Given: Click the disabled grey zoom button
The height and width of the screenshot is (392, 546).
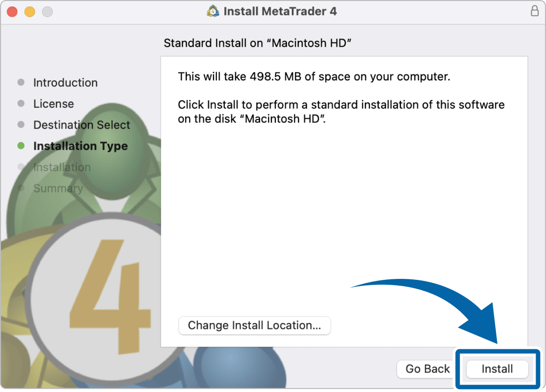Looking at the screenshot, I should [47, 11].
